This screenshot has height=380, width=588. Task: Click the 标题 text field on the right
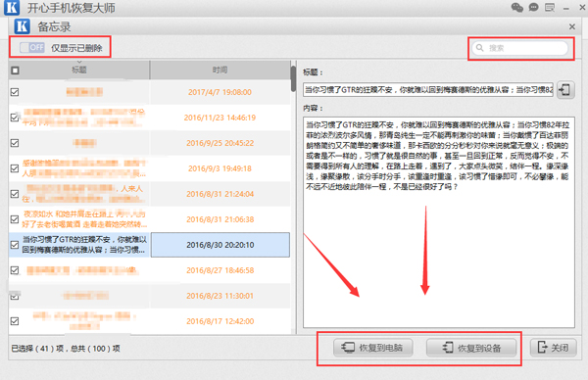point(428,89)
